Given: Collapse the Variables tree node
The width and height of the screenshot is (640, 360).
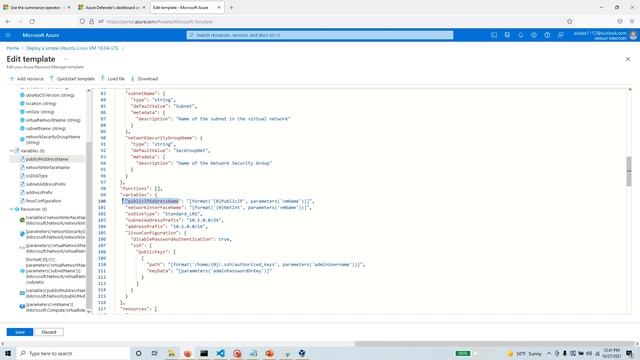Looking at the screenshot, I should coord(11,151).
